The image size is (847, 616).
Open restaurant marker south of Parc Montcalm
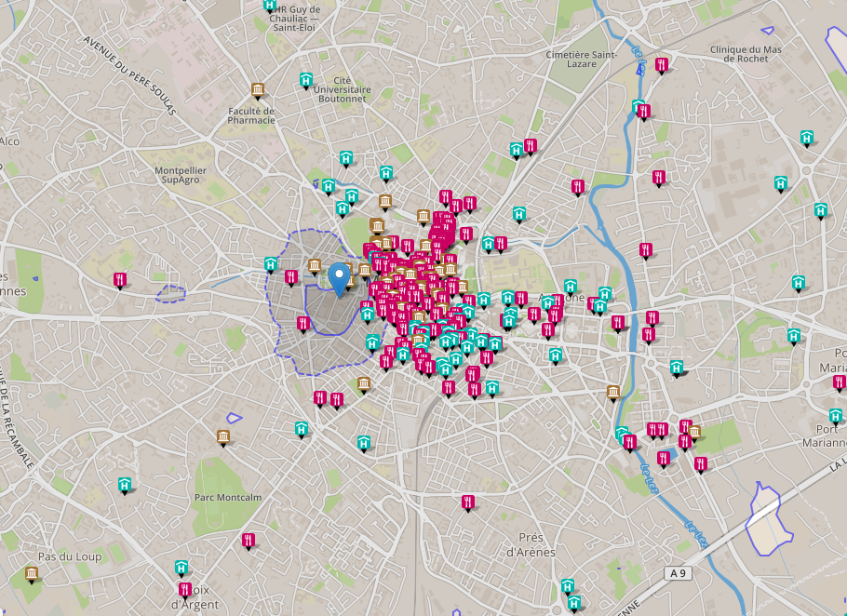[x=249, y=540]
